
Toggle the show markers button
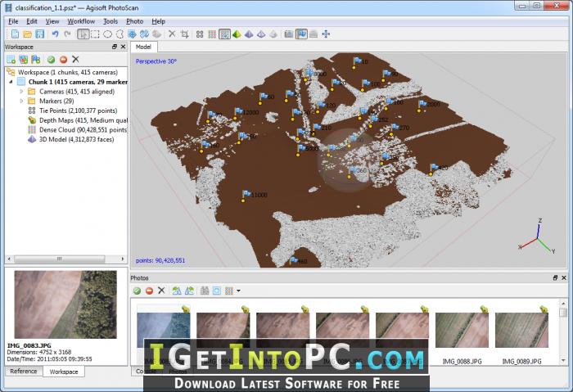(x=301, y=34)
